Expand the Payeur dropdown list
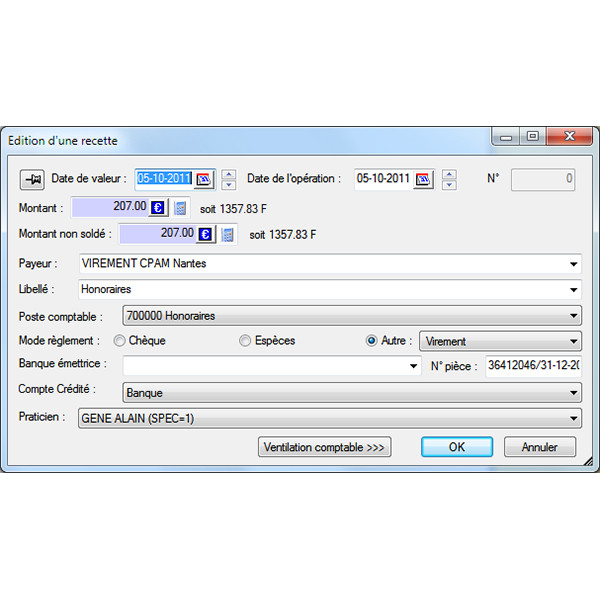The image size is (600, 600). click(x=573, y=265)
